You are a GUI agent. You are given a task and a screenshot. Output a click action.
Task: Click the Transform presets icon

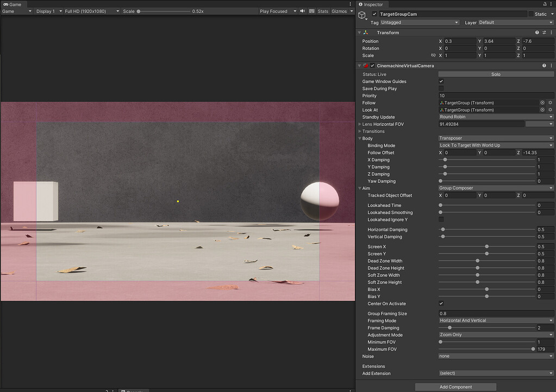coord(543,32)
